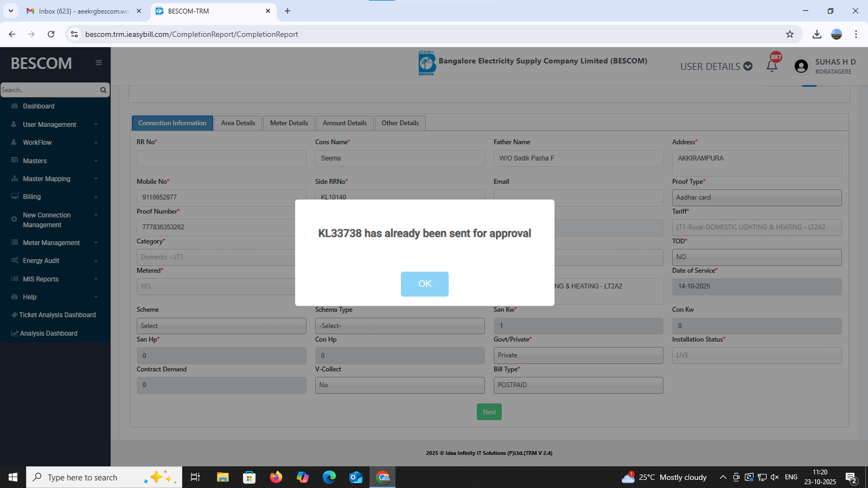Click the MIS Reports chart icon
This screenshot has width=868, height=488.
click(15, 279)
